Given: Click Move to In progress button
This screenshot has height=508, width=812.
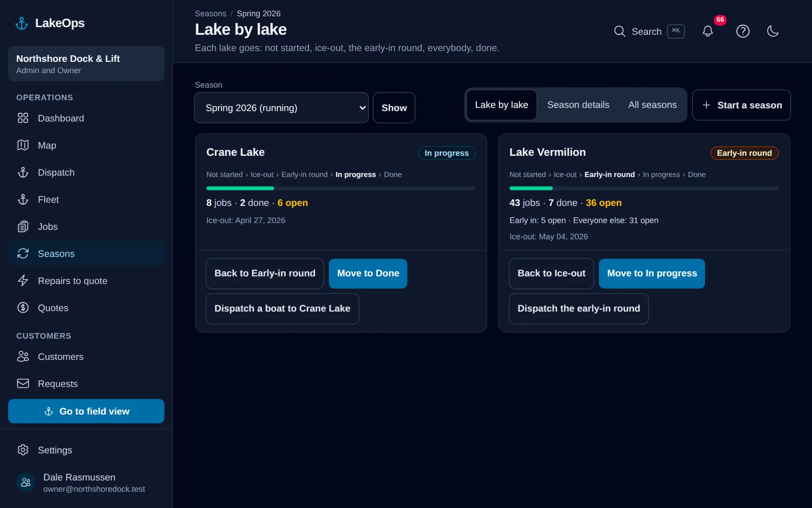Looking at the screenshot, I should point(652,274).
